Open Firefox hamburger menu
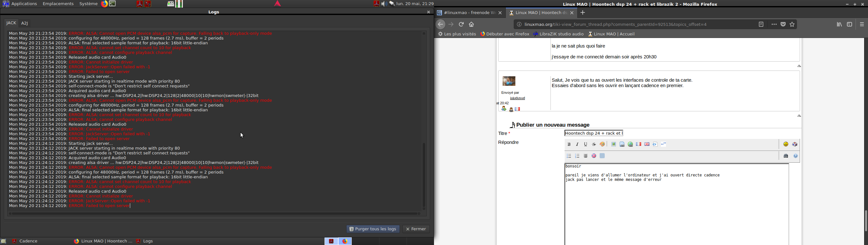 coord(862,24)
